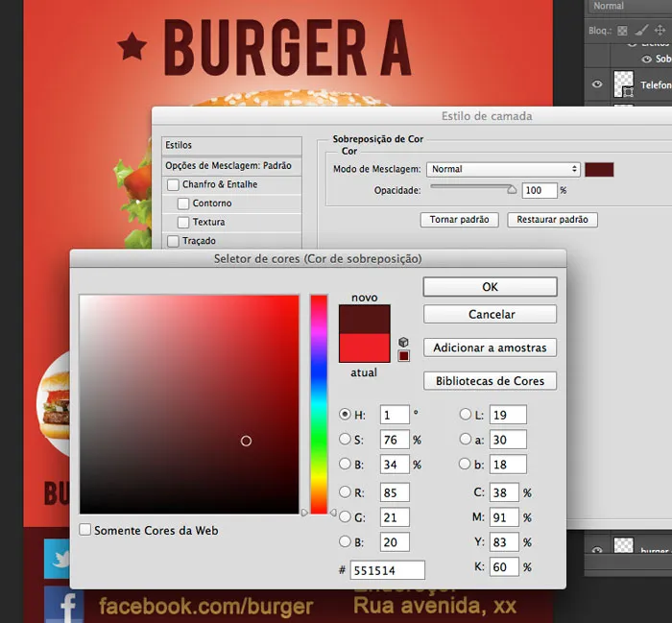Click the R value field showing 85
Image resolution: width=672 pixels, height=623 pixels.
395,492
